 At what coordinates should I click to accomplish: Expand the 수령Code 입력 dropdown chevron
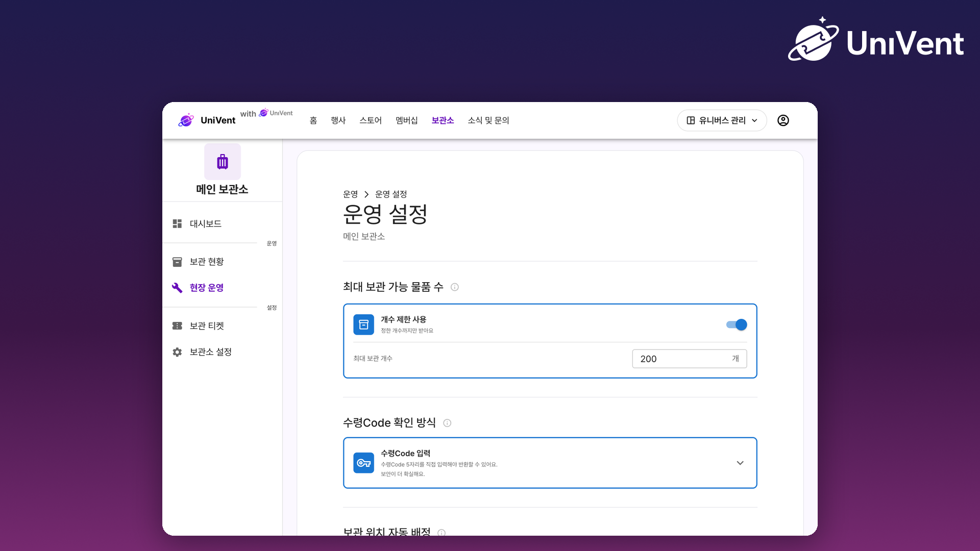[x=740, y=463]
